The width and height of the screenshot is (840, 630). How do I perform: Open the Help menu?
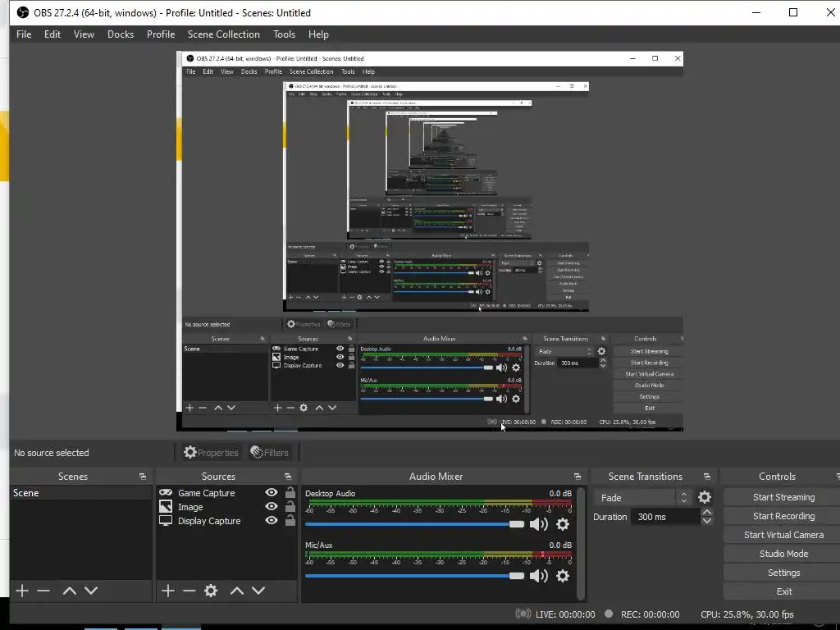318,34
